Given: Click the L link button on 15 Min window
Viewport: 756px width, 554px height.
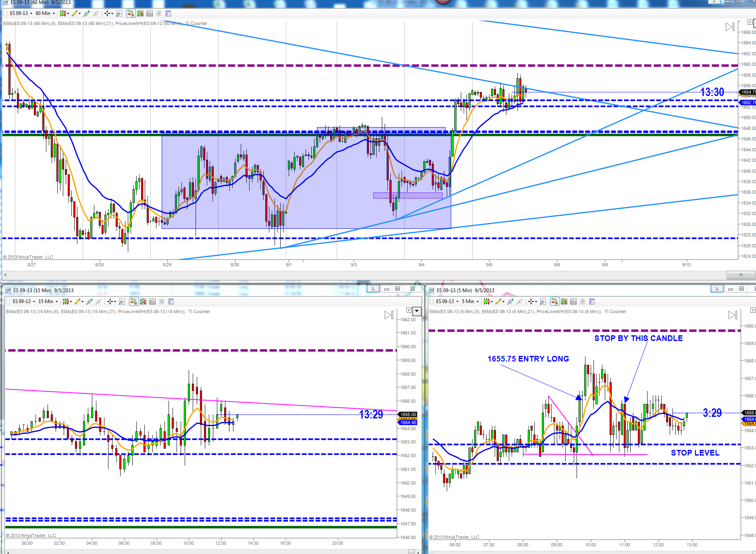Looking at the screenshot, I should click(x=373, y=288).
